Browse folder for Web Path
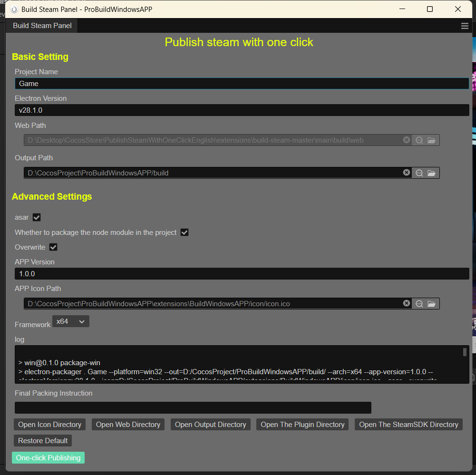 (431, 140)
